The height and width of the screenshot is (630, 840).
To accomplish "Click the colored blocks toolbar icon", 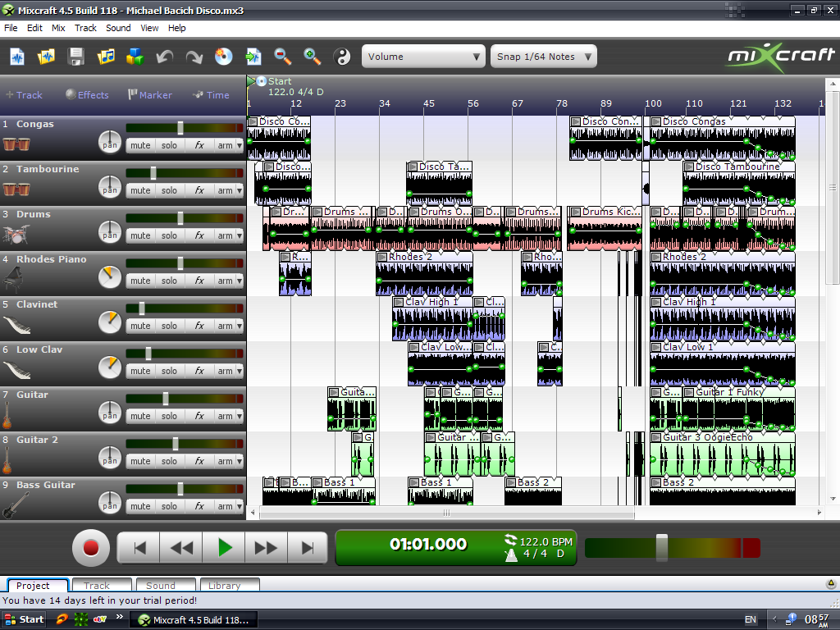I will 135,57.
